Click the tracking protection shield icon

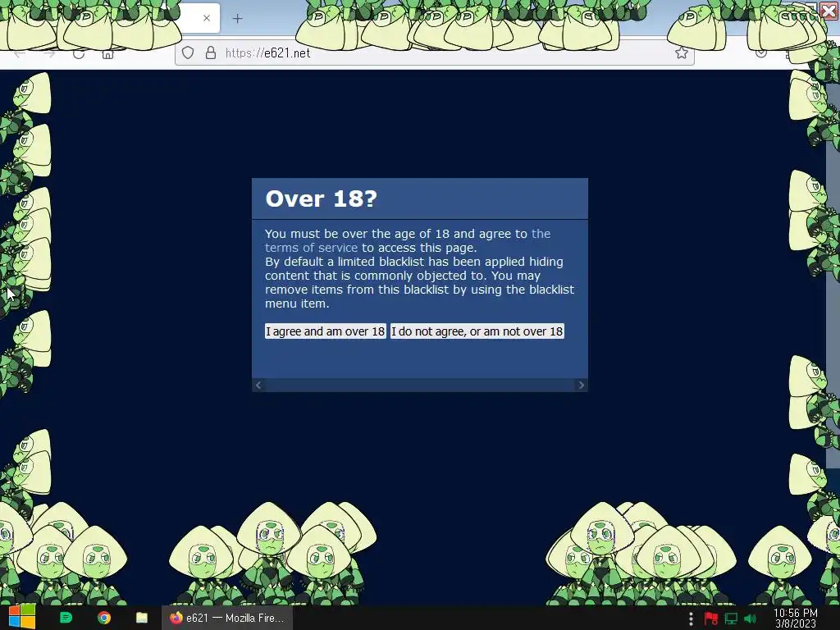coord(188,52)
